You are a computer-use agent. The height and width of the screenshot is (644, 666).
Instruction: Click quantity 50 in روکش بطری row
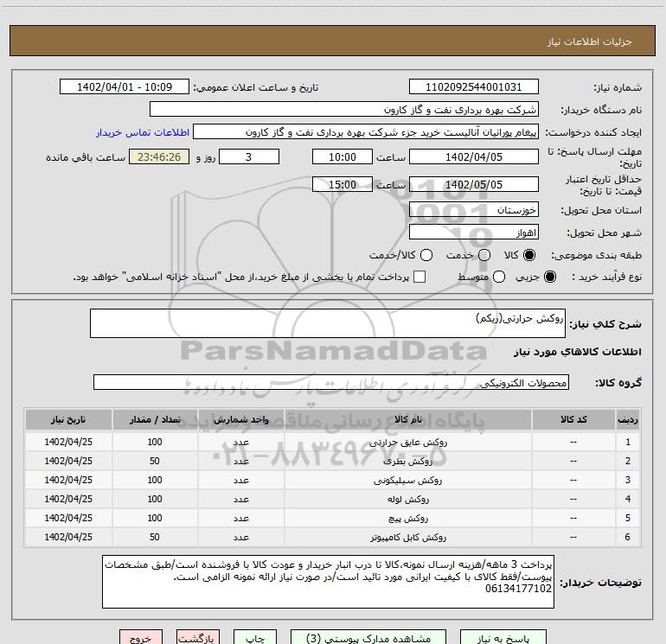(x=155, y=461)
